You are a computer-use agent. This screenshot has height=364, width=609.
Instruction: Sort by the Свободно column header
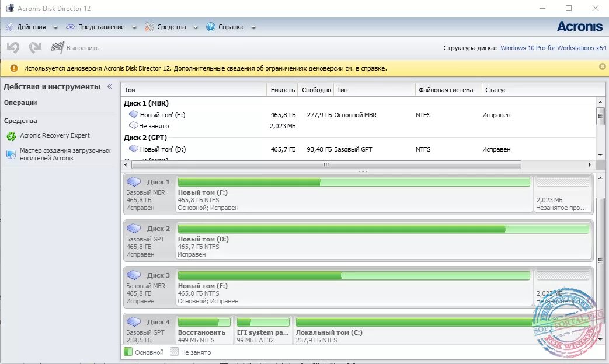(316, 90)
